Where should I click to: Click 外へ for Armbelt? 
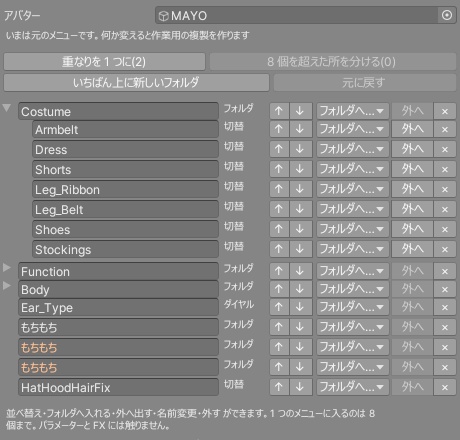click(x=412, y=129)
